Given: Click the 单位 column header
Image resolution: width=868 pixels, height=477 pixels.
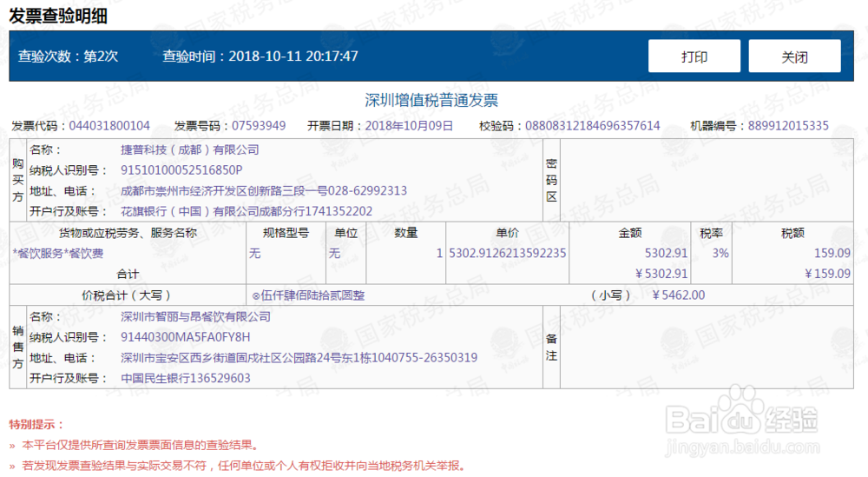Looking at the screenshot, I should (346, 233).
